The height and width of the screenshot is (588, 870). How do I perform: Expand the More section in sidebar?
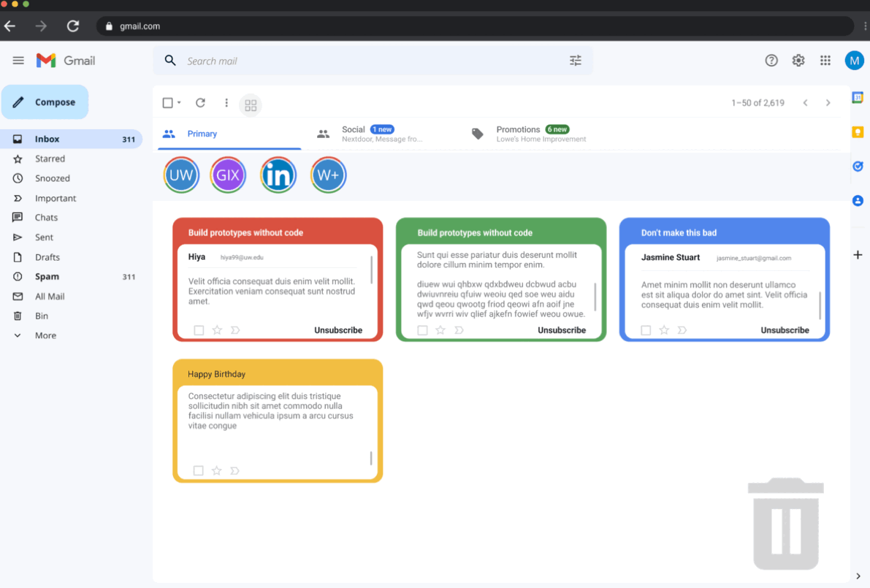pyautogui.click(x=45, y=335)
